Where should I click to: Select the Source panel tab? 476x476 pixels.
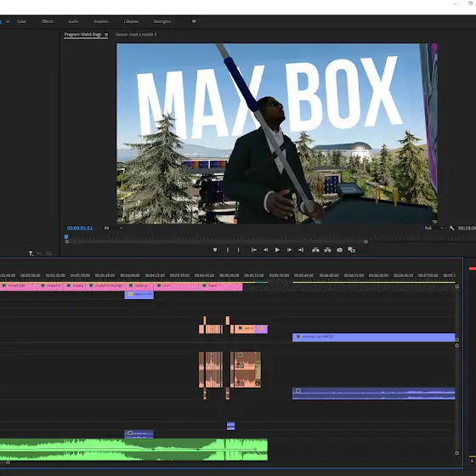(136, 35)
